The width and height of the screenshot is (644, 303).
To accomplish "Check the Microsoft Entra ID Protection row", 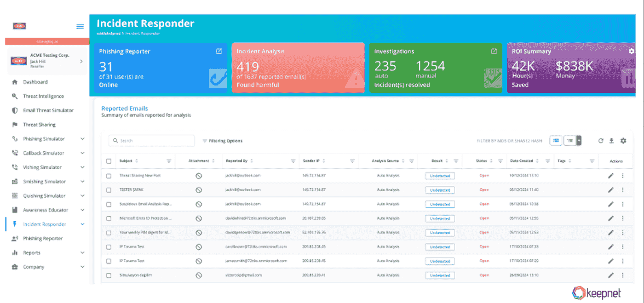I will click(109, 218).
